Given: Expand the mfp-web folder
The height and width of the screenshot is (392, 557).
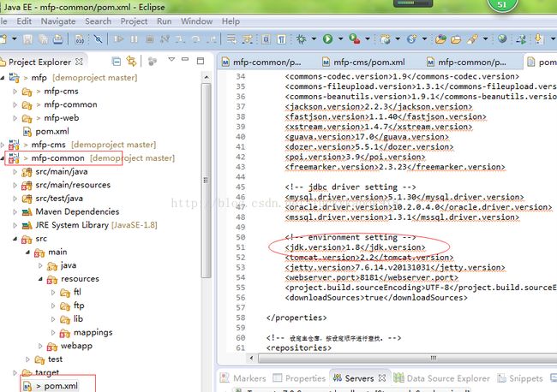Looking at the screenshot, I should [x=15, y=118].
